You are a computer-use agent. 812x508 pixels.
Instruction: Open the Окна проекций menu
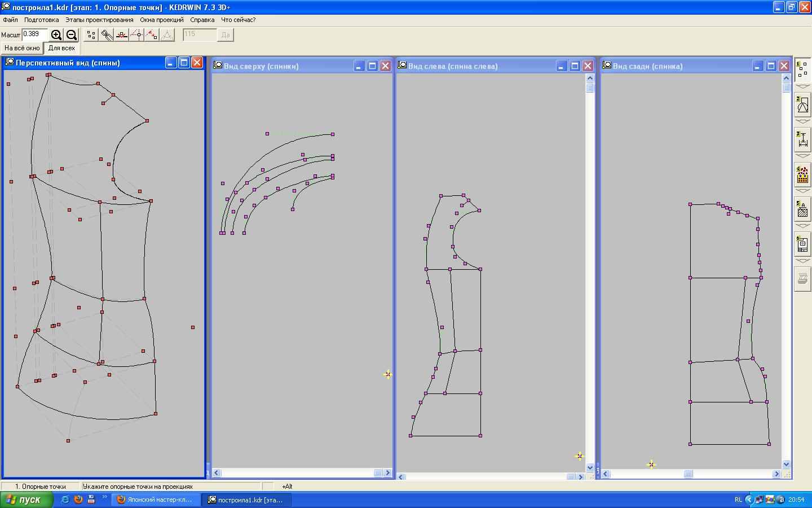coord(162,20)
